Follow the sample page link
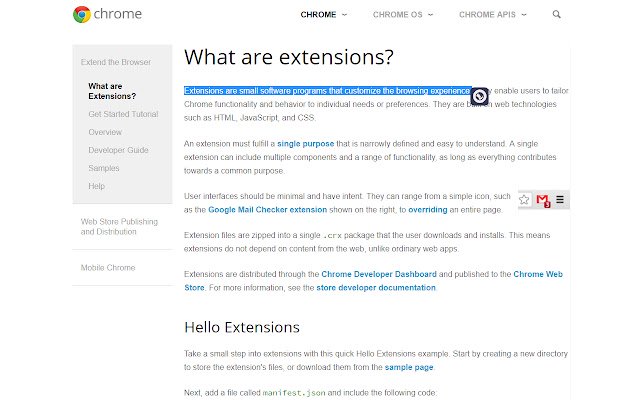 pos(409,367)
